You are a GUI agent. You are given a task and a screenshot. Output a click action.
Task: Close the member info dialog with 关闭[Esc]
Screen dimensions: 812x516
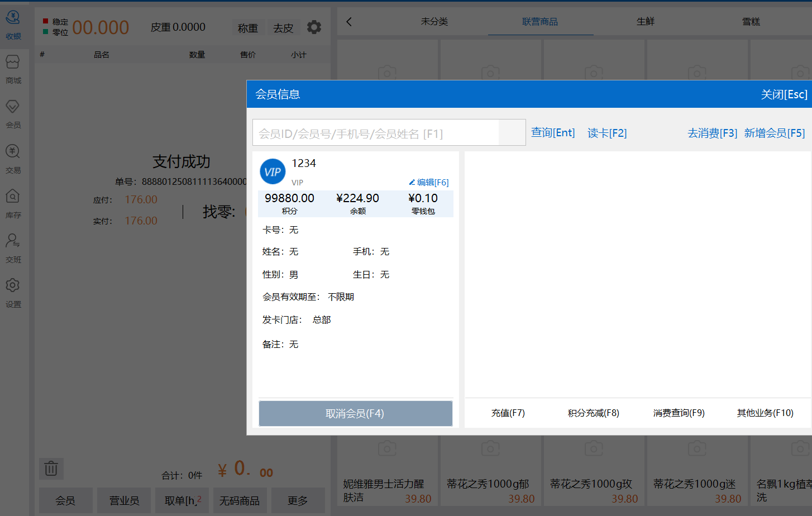tap(784, 94)
